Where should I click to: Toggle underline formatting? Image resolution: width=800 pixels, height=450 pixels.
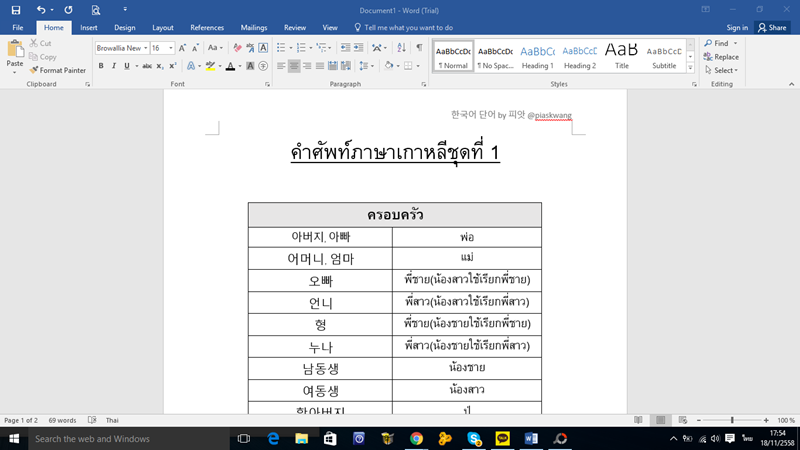point(127,66)
